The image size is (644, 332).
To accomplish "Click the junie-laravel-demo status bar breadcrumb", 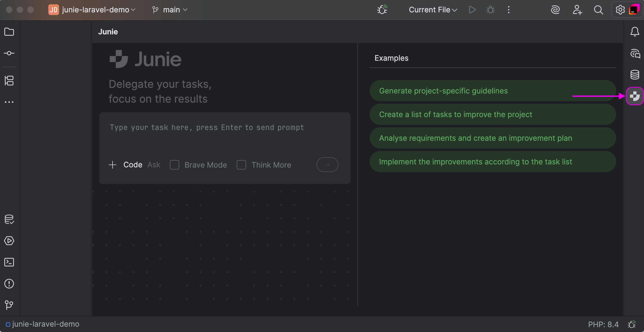I will coord(42,324).
